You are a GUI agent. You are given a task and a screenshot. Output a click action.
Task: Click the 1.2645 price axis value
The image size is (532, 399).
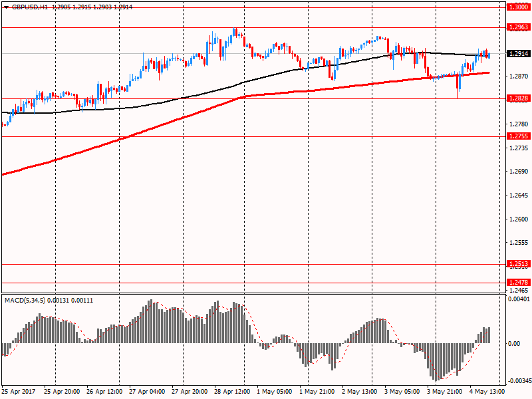tap(519, 196)
